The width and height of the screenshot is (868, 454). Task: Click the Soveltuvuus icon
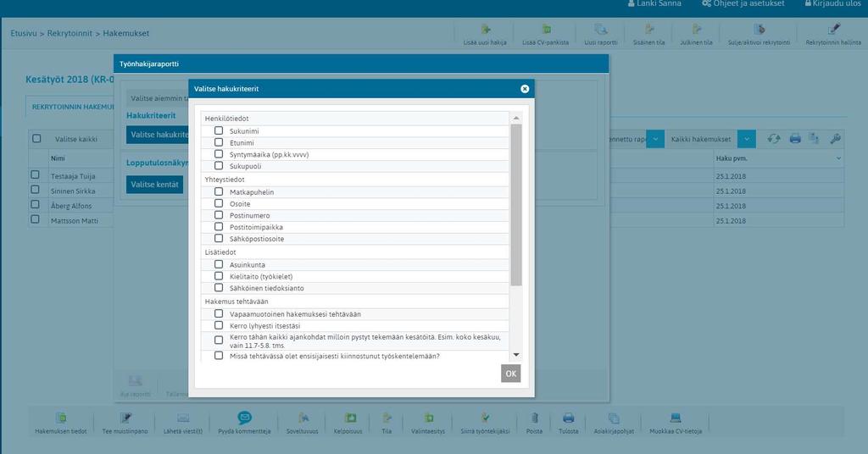[303, 418]
